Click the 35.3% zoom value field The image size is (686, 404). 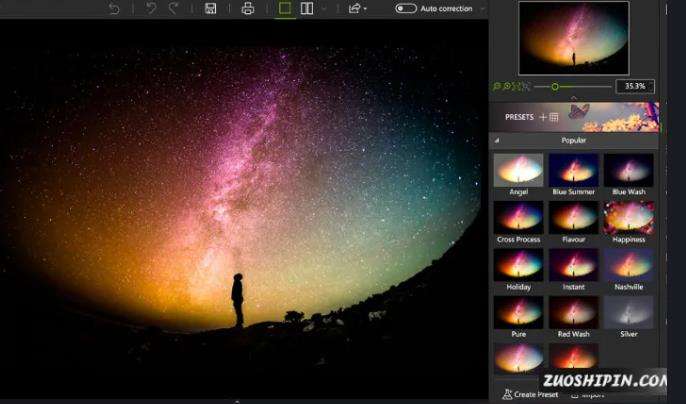(635, 86)
